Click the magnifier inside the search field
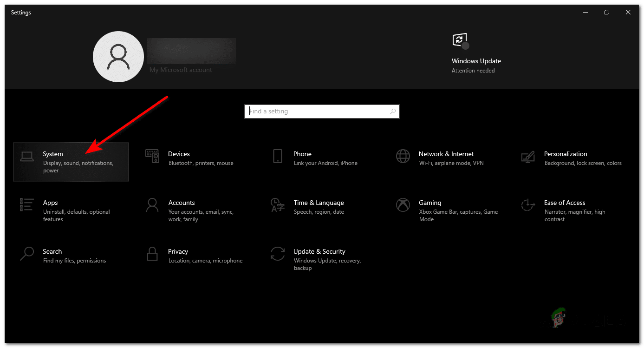644x348 pixels. (392, 111)
